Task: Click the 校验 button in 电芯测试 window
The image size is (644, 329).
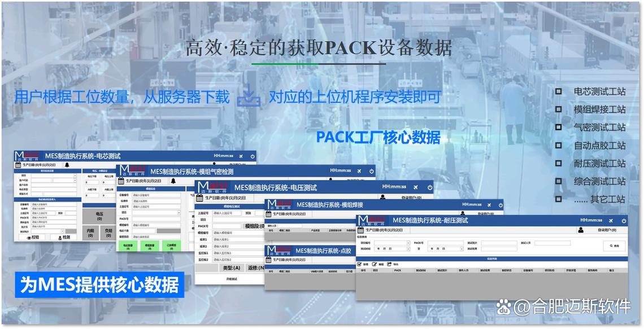Action: click(x=32, y=237)
